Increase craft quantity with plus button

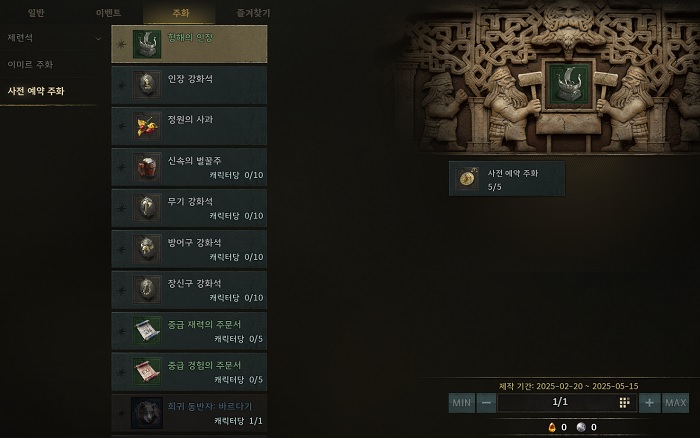click(x=650, y=403)
